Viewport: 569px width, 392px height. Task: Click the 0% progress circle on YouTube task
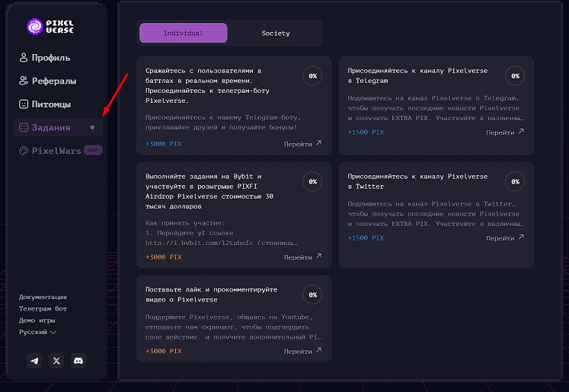pyautogui.click(x=312, y=295)
